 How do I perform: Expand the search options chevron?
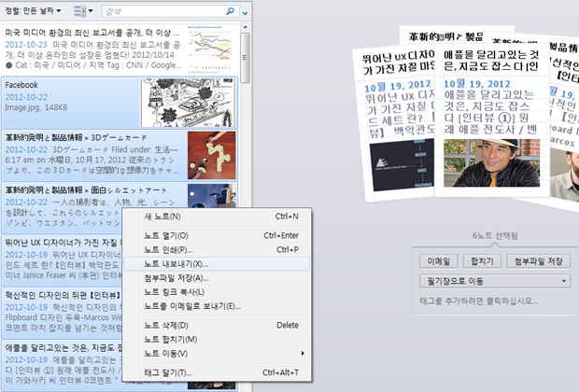[x=245, y=13]
